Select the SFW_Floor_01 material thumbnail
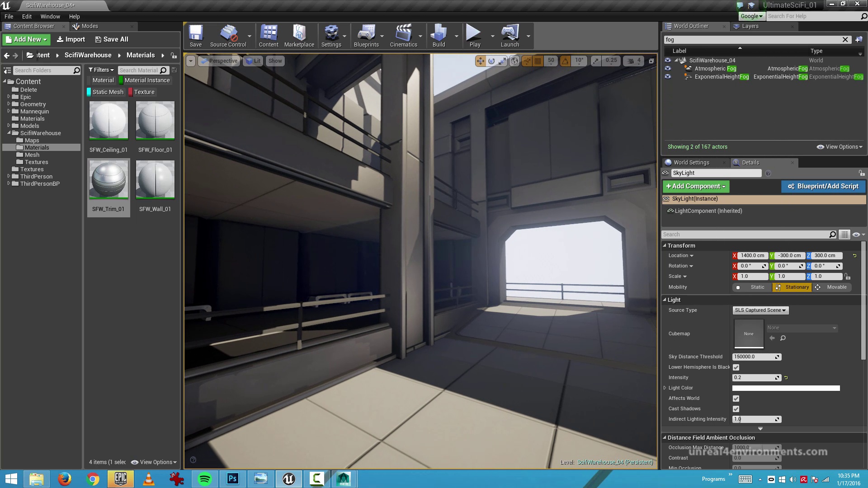 tap(155, 121)
